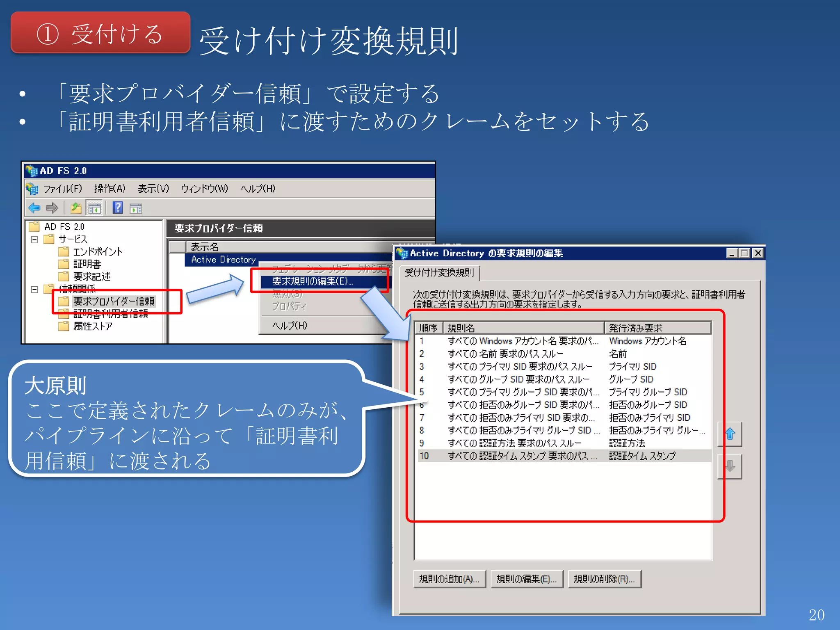Click the rule editor dialog title icon

[x=402, y=253]
